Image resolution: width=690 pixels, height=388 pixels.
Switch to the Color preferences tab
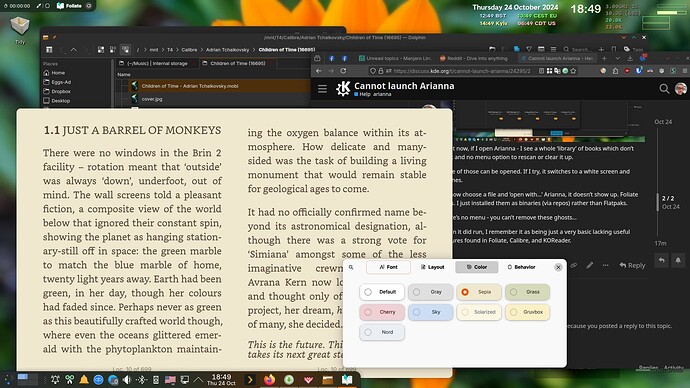(477, 267)
